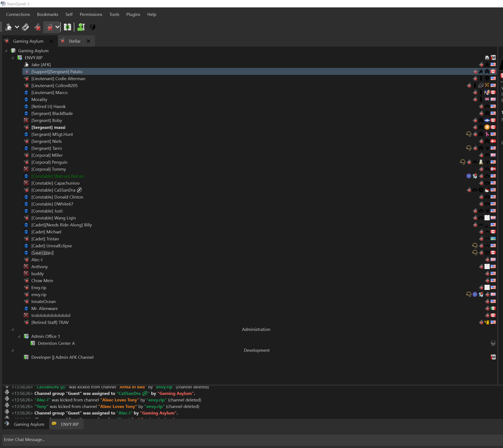Image resolution: width=503 pixels, height=448 pixels.
Task: Open the Help menu
Action: pyautogui.click(x=152, y=14)
